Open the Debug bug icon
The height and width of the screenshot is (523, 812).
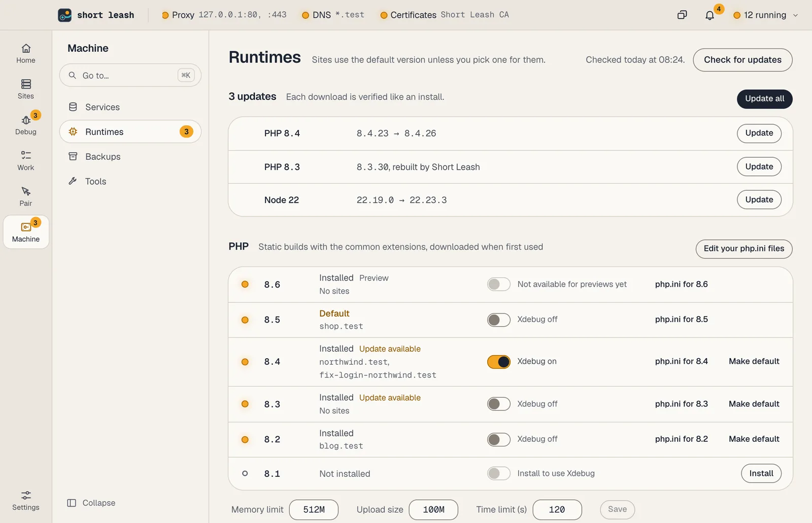pos(26,120)
